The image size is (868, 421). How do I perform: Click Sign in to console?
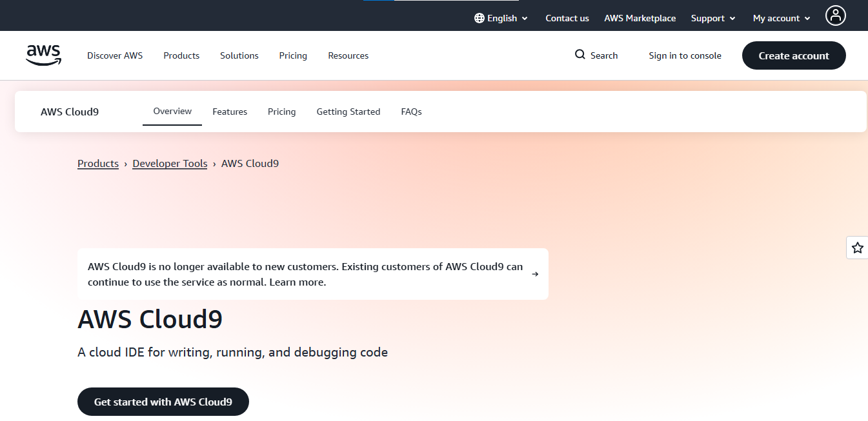(x=685, y=55)
